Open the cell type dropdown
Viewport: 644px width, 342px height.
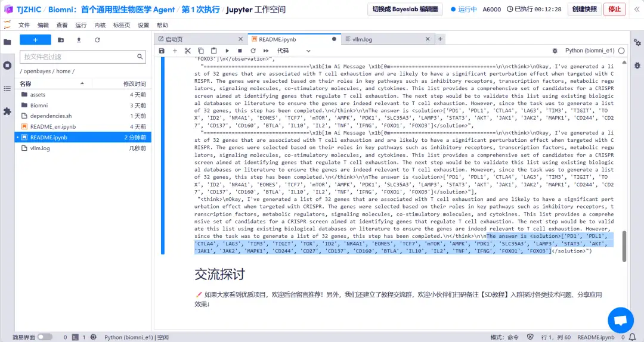click(293, 51)
